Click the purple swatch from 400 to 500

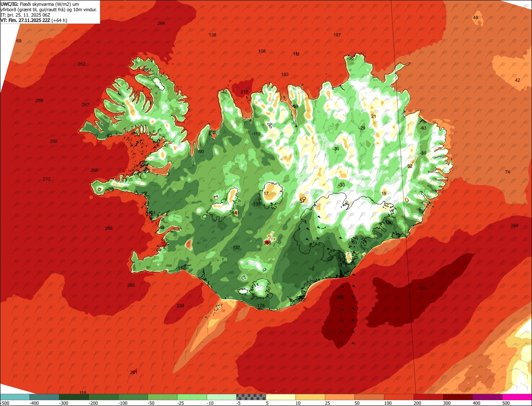487,397
